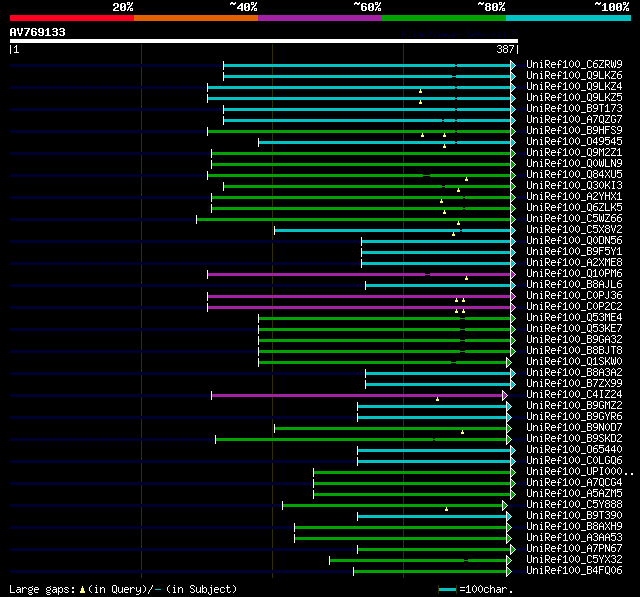Image resolution: width=640 pixels, height=597 pixels.
Task: Open hit UniRef100_Q9LKZ6
Action: coord(574,75)
